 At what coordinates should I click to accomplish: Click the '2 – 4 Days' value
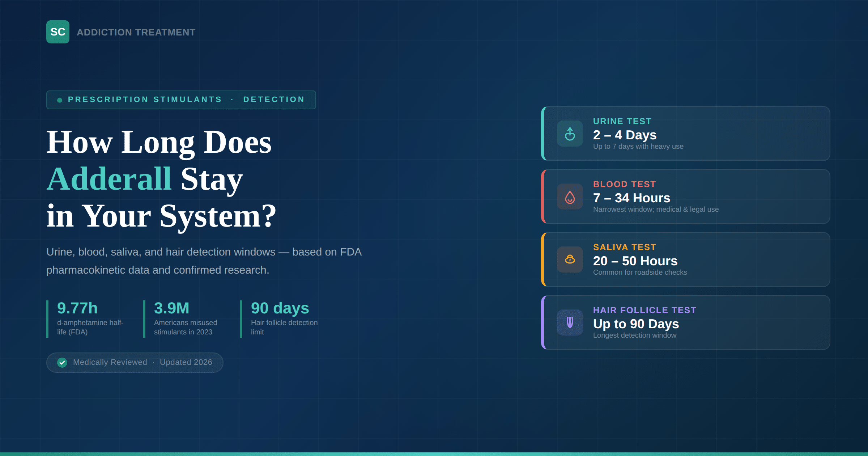625,135
